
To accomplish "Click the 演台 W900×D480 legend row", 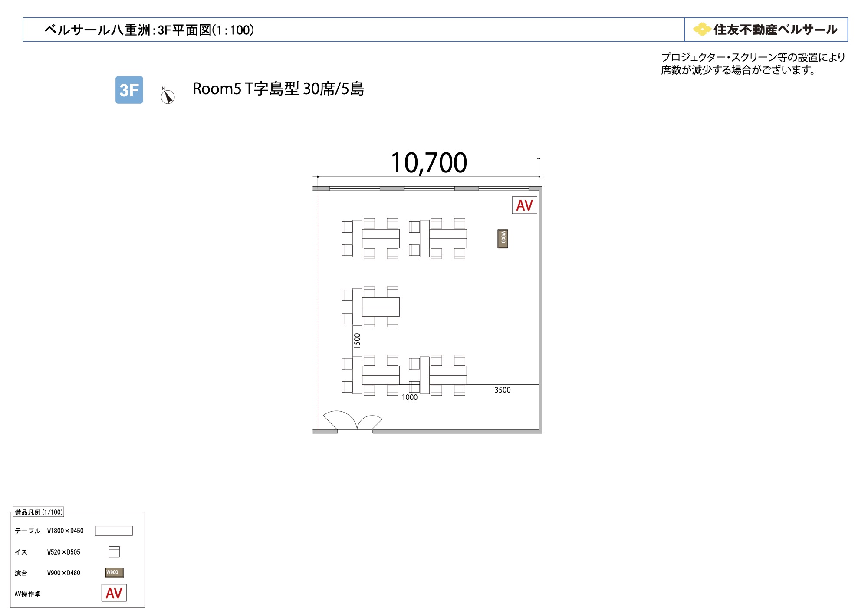I will (69, 573).
